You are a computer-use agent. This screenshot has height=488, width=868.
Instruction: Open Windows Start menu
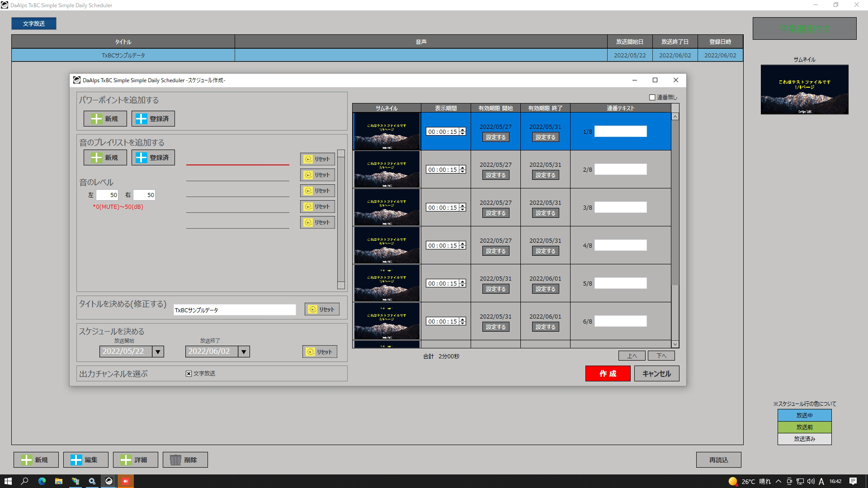[8, 481]
